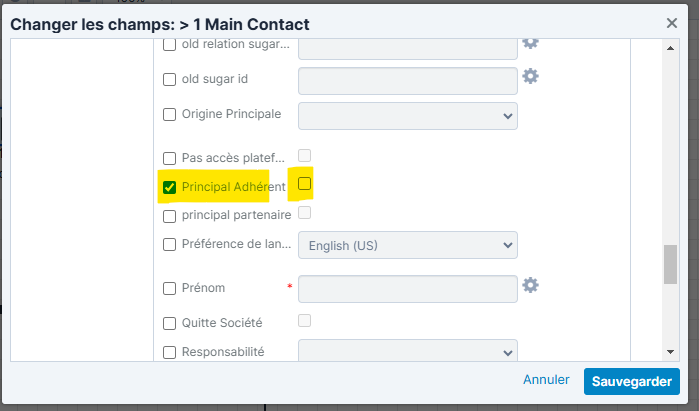
Task: Click into the Prénom text field
Action: pos(407,288)
